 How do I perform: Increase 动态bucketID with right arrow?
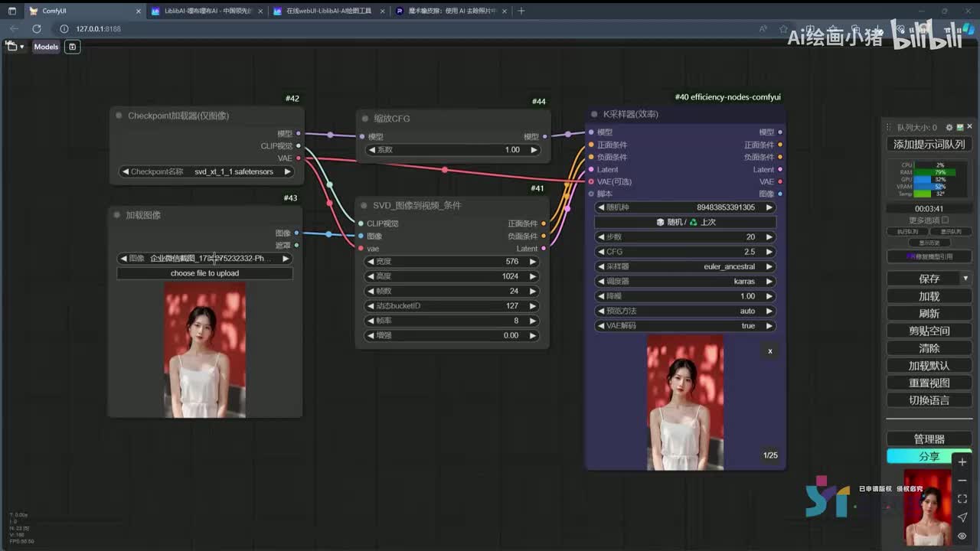[533, 306]
